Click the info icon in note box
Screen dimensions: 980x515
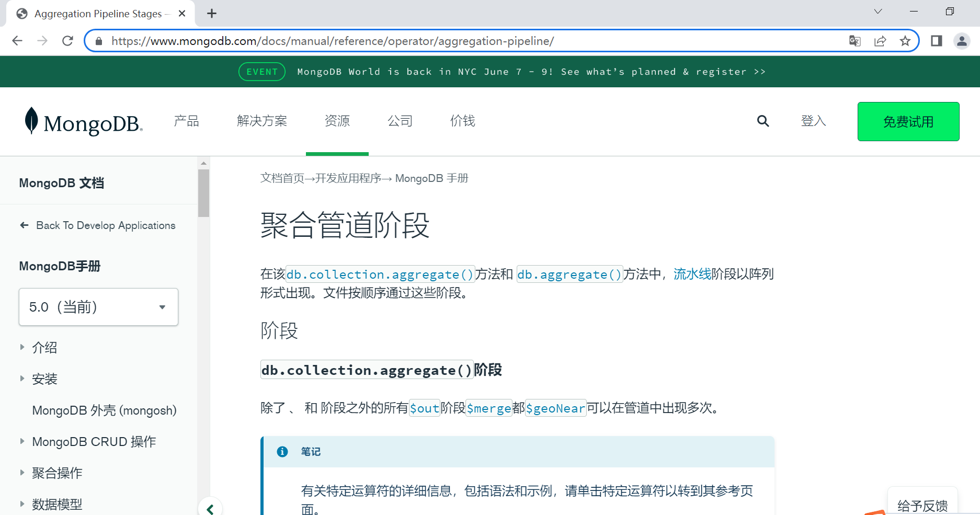[x=282, y=452]
